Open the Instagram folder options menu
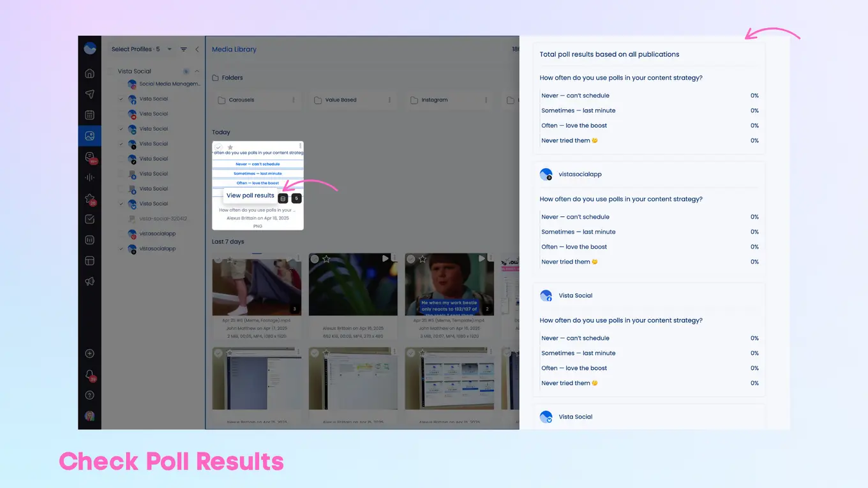This screenshot has width=868, height=488. [486, 100]
